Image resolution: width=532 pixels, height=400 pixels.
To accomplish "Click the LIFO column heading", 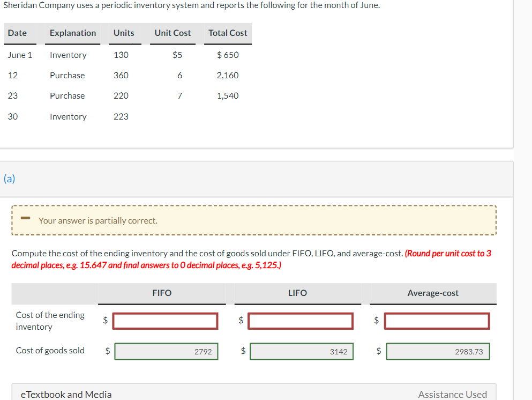I will 297,293.
